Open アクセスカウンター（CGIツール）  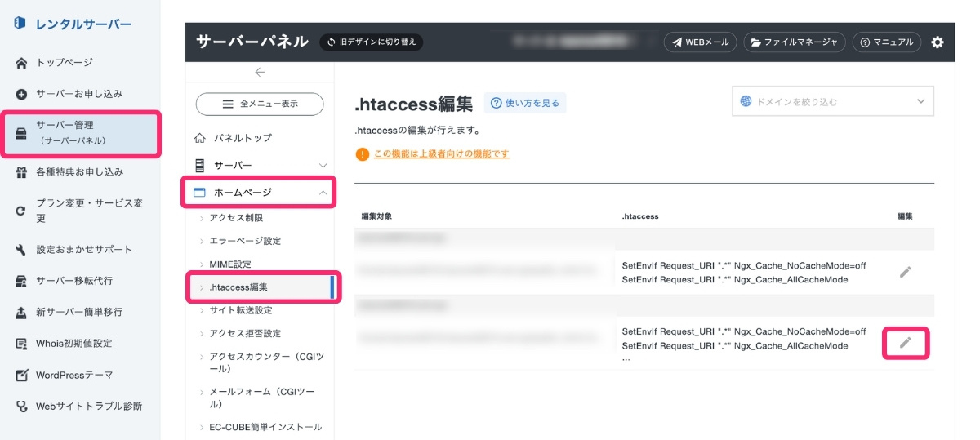click(266, 362)
